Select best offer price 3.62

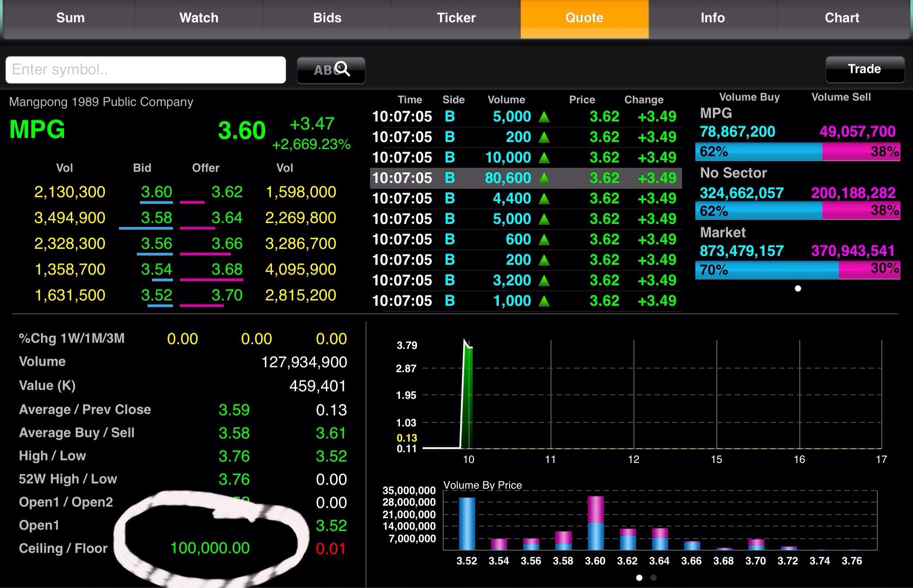pos(226,192)
